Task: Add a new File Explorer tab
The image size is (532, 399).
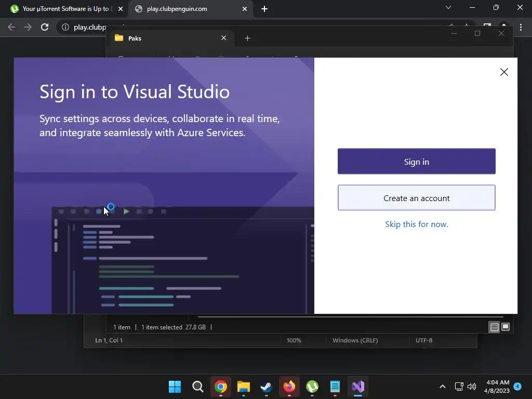Action: tap(247, 38)
